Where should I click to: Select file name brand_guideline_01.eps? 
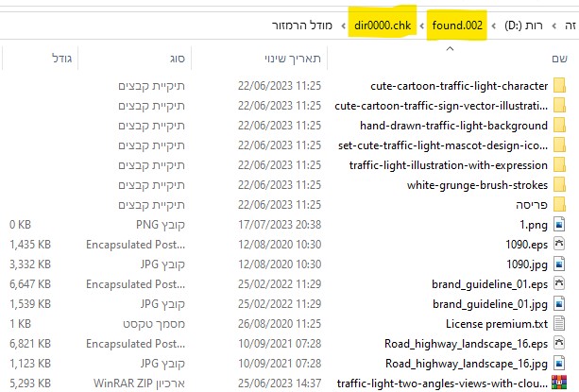tap(489, 284)
